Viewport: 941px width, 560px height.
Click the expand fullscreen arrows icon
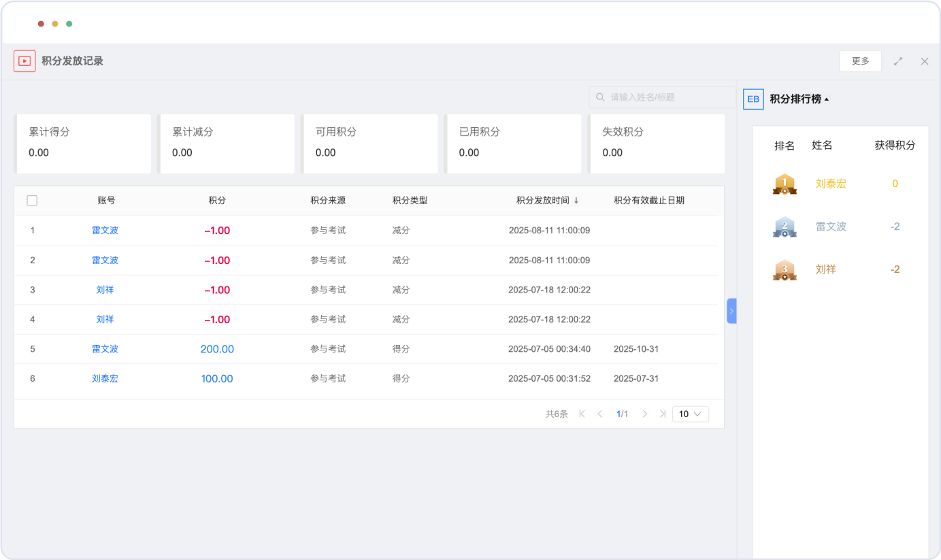898,61
